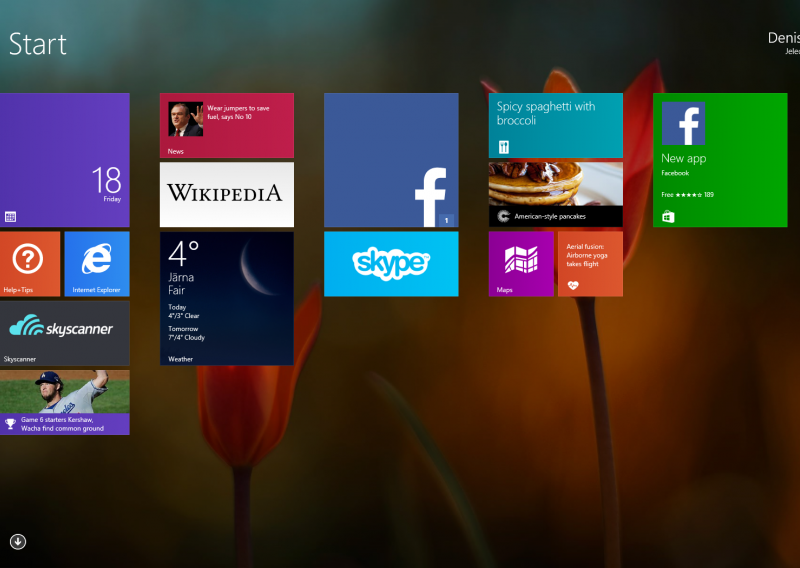Open the Health tile about airborne yoga
The image size is (800, 568).
tap(590, 264)
